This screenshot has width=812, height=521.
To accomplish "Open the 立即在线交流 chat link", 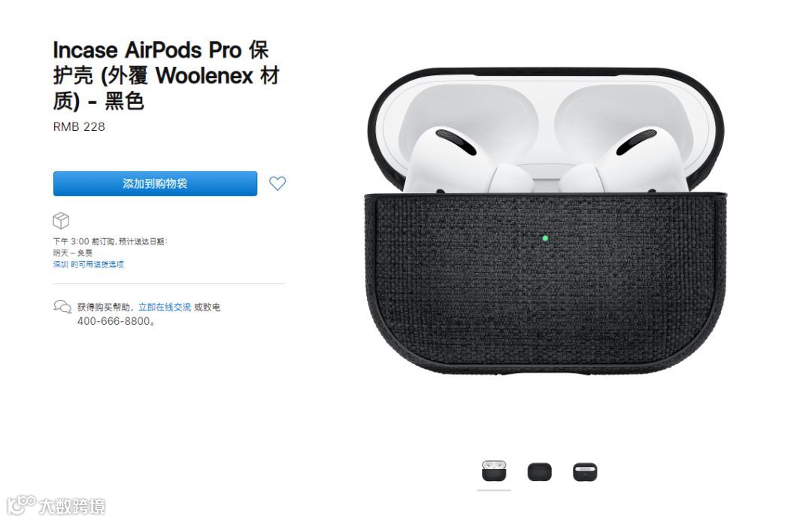I will point(165,307).
